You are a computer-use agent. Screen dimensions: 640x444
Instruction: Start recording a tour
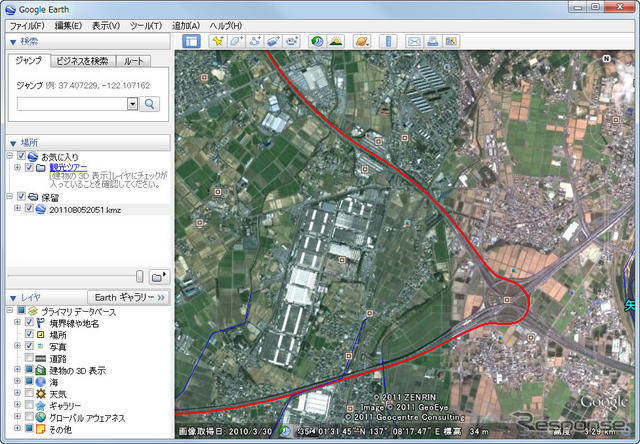click(291, 41)
